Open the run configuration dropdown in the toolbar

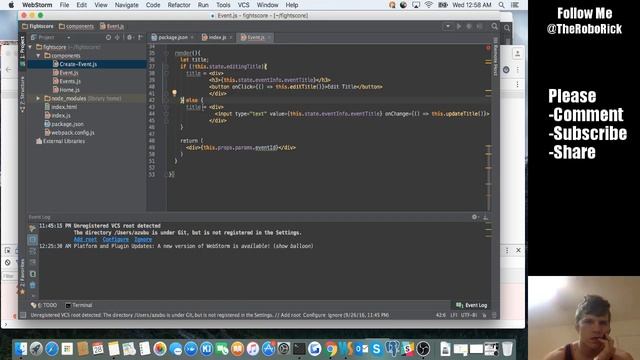448,26
